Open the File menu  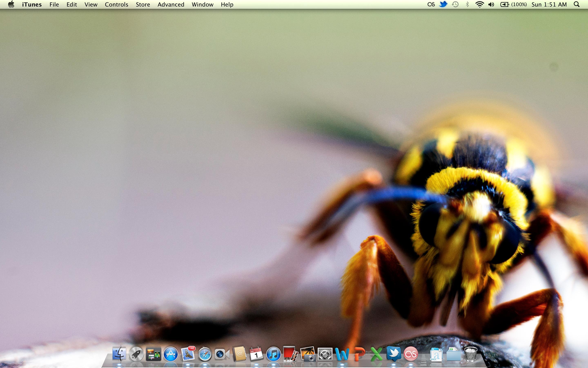tap(54, 4)
